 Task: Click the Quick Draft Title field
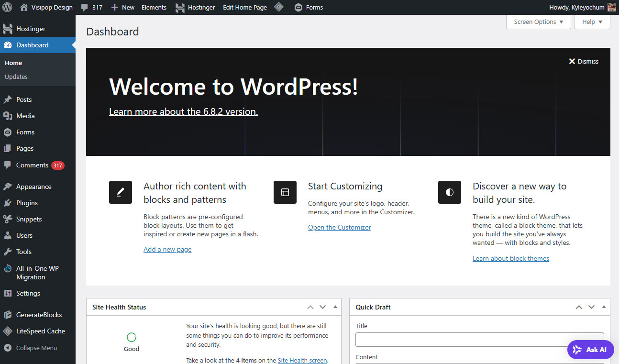[x=479, y=340]
